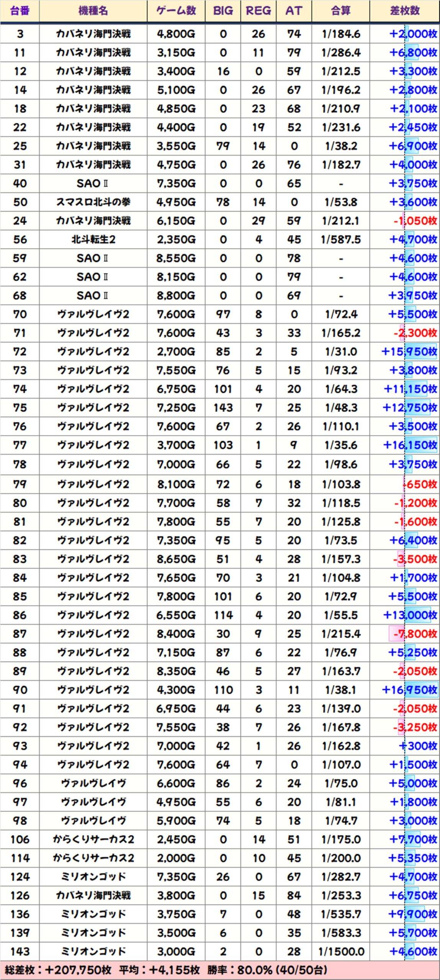Click 1/282.7 cell in row 124
This screenshot has width=440, height=980.
tap(341, 877)
